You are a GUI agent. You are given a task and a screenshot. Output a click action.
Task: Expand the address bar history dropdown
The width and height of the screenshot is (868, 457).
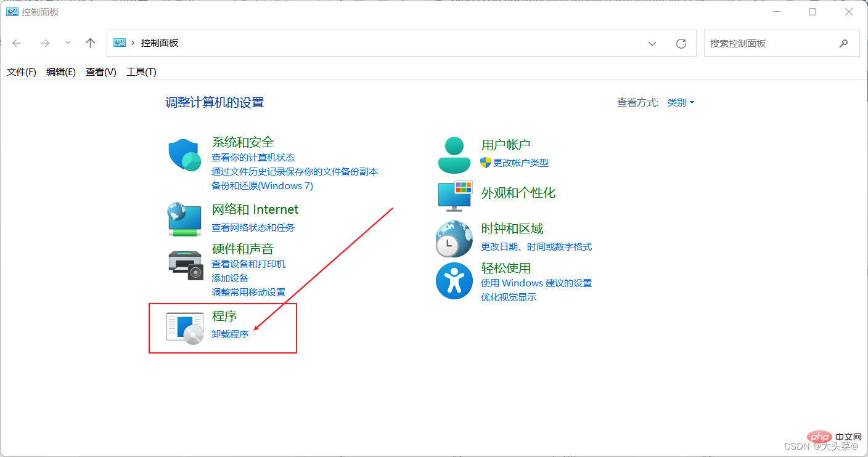tap(652, 43)
